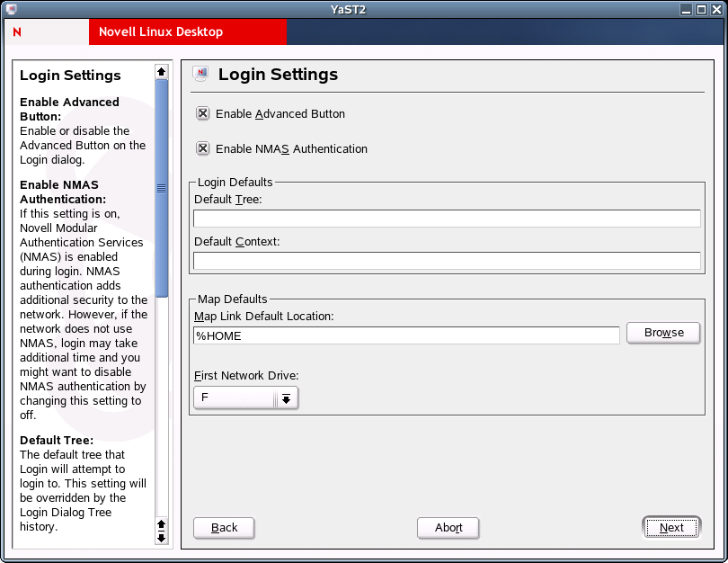Close the YaST2 window
Image resolution: width=728 pixels, height=563 pixels.
coord(717,9)
